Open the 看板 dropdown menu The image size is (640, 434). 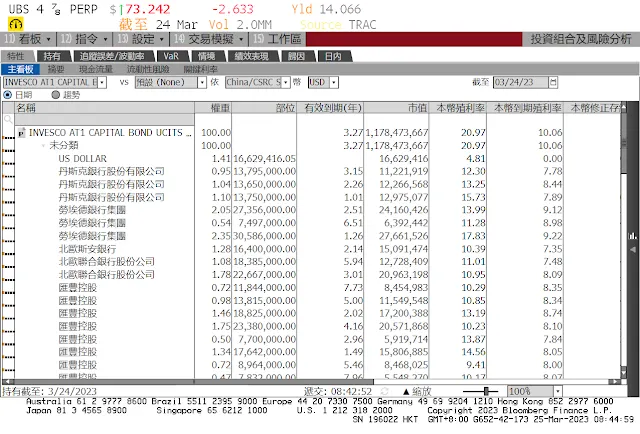(x=28, y=39)
